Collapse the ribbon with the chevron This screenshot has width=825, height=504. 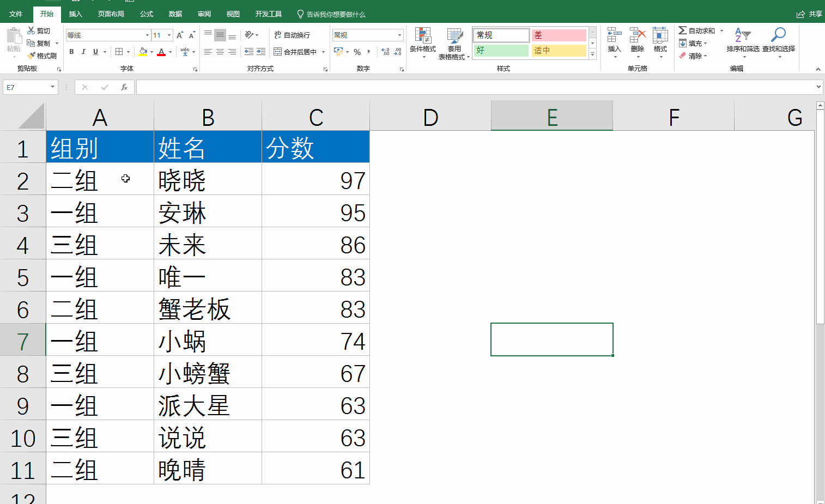click(818, 69)
